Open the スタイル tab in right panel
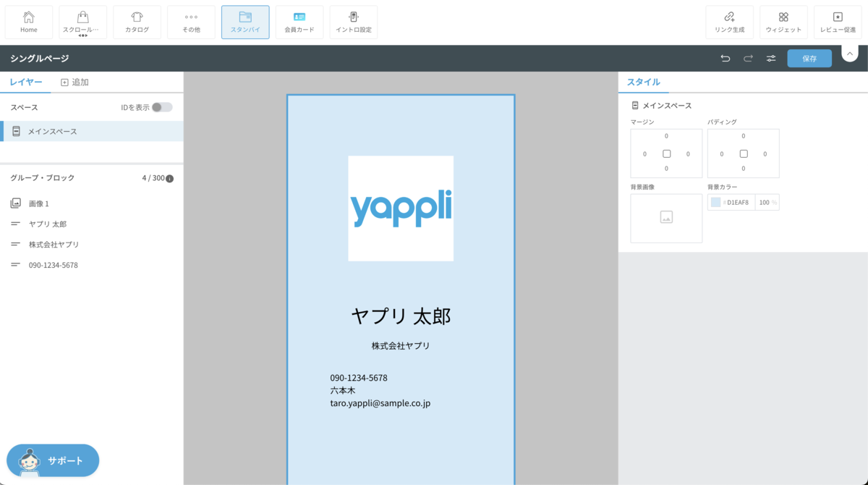This screenshot has width=868, height=485. (x=643, y=83)
